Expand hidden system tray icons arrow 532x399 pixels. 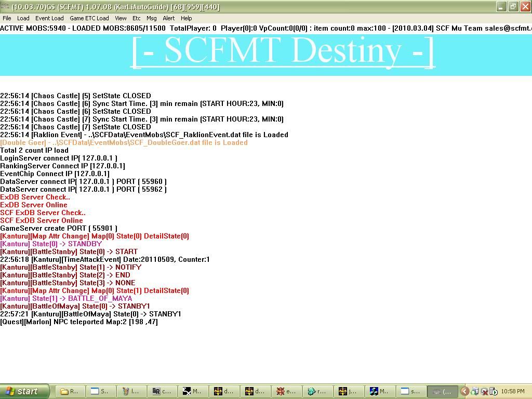(465, 391)
